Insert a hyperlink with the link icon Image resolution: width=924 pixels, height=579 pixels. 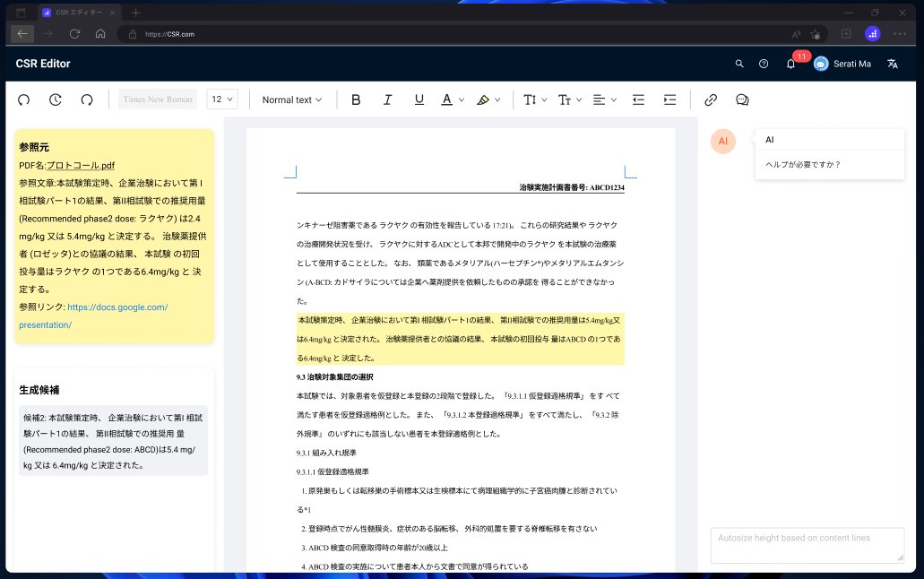[711, 99]
